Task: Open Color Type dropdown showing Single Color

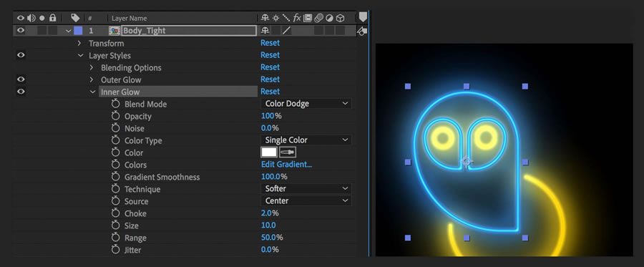Action: click(x=306, y=140)
